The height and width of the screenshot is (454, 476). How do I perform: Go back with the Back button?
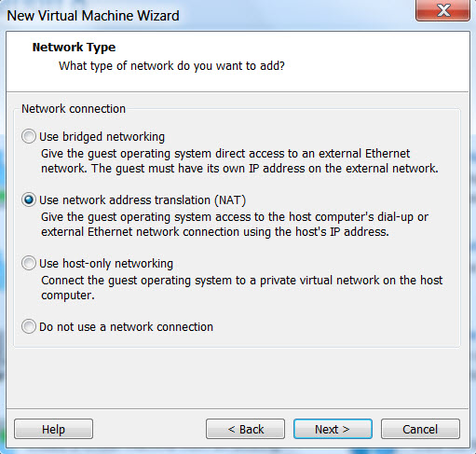(245, 429)
